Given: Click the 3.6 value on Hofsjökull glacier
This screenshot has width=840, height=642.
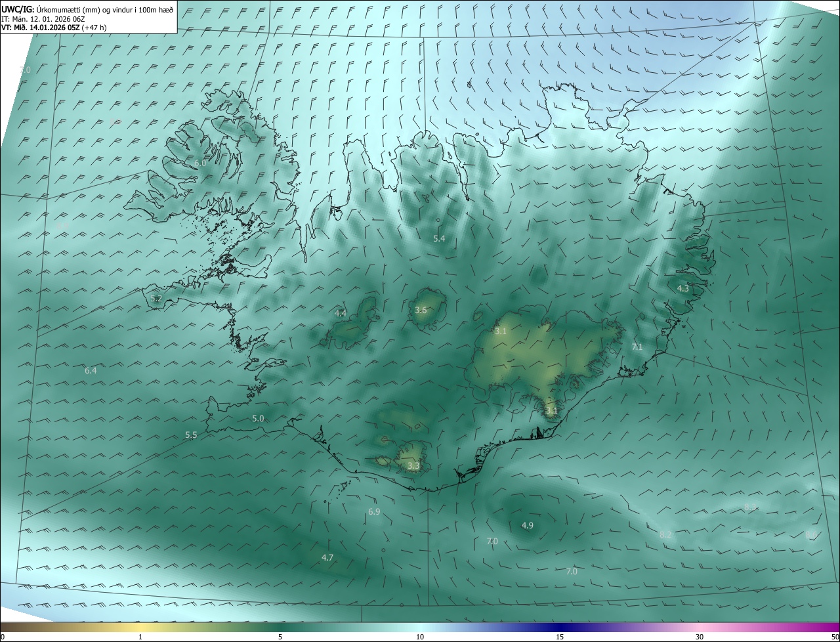Looking at the screenshot, I should tap(421, 310).
